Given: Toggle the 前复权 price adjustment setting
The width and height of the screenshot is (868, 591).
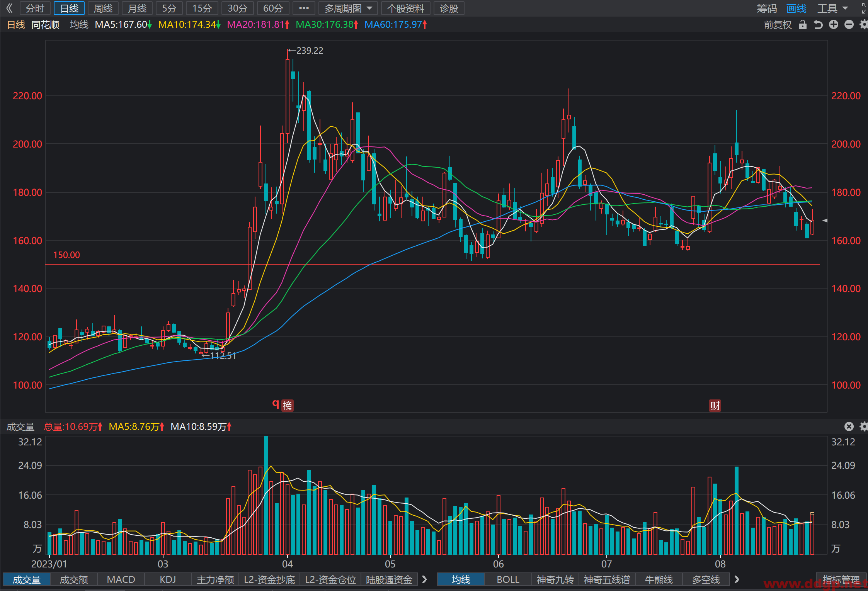Looking at the screenshot, I should click(x=778, y=25).
